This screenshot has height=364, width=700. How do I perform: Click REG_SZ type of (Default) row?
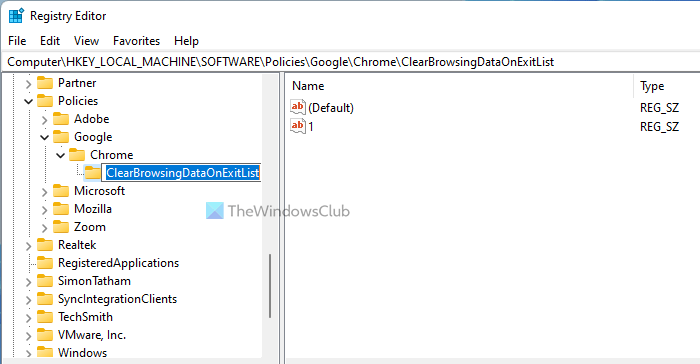point(659,108)
